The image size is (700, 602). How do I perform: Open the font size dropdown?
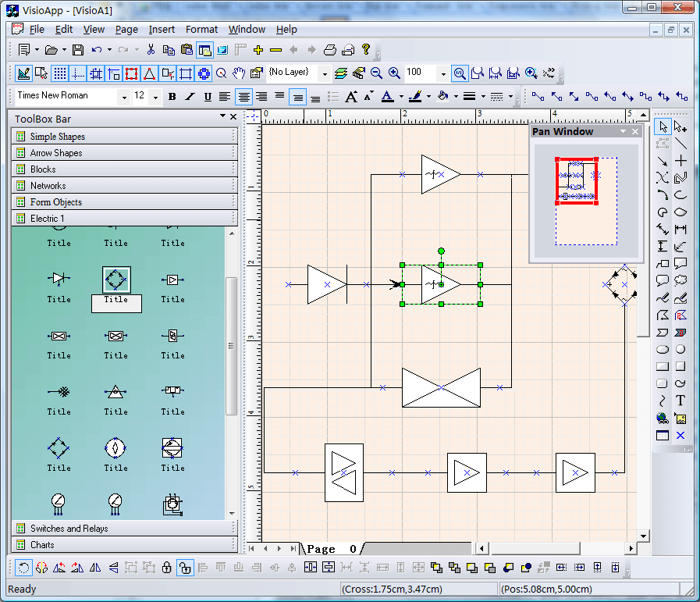coord(155,98)
